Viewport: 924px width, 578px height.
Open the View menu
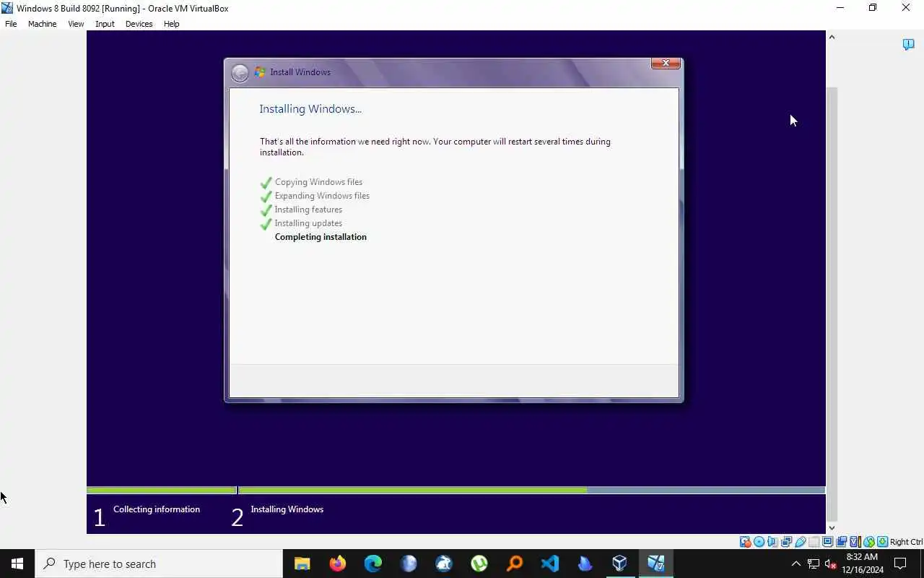[x=76, y=24]
